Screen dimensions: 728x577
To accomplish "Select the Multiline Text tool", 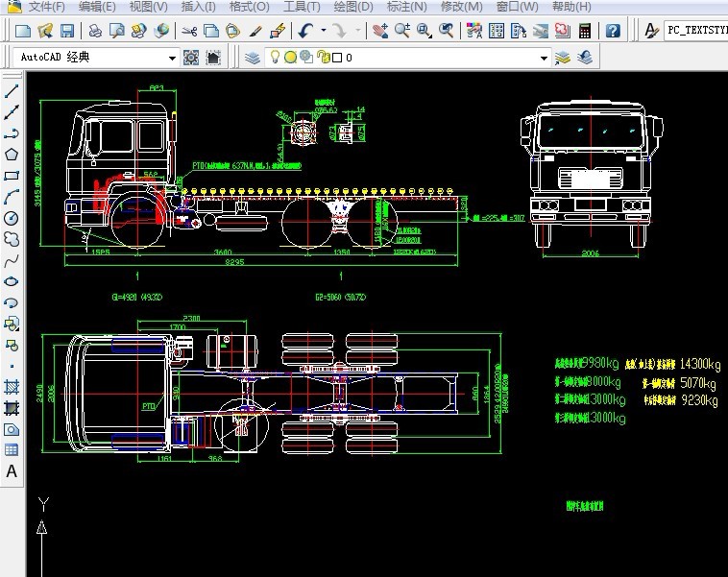I will 12,471.
